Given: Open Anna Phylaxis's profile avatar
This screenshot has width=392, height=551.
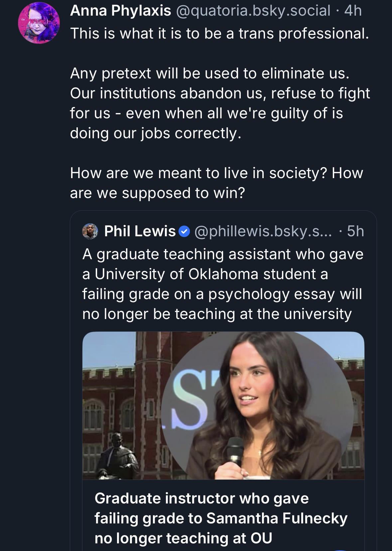Looking at the screenshot, I should tap(39, 23).
